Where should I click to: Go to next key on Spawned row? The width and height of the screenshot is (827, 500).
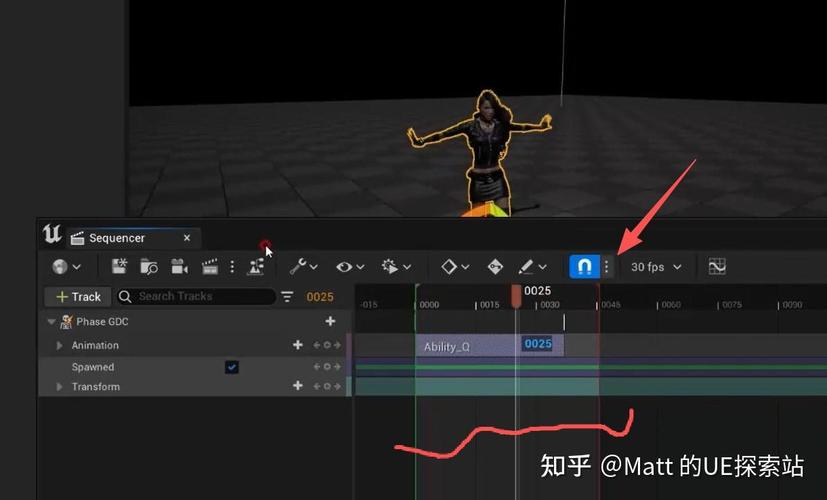click(337, 367)
